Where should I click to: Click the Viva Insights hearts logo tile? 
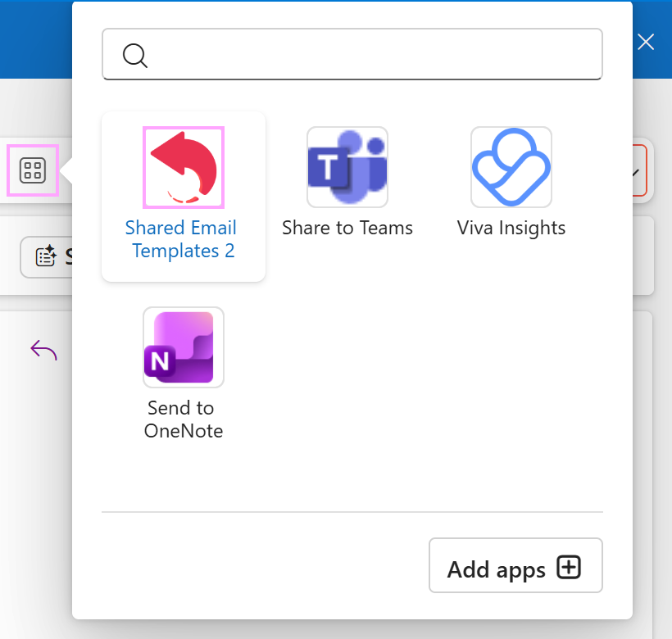coord(511,167)
